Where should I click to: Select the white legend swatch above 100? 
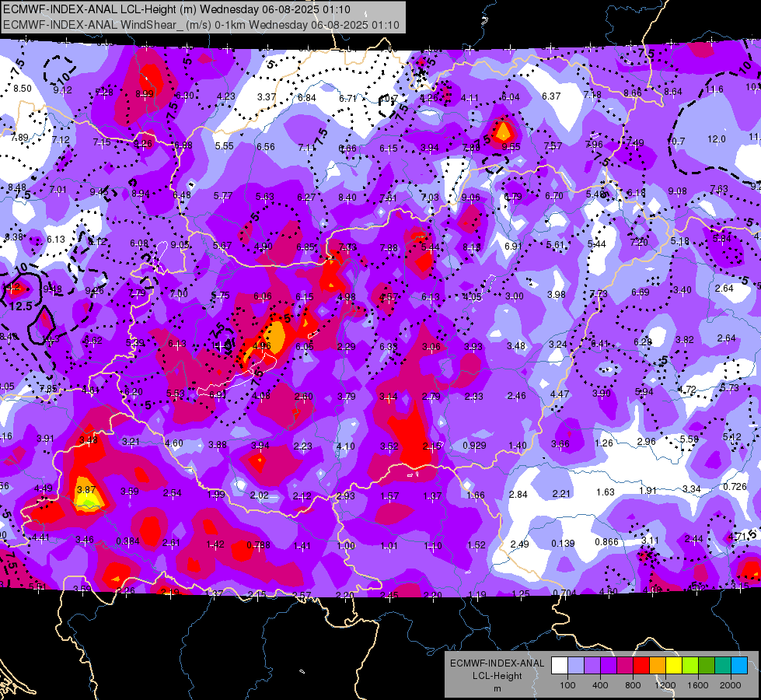pos(560,666)
